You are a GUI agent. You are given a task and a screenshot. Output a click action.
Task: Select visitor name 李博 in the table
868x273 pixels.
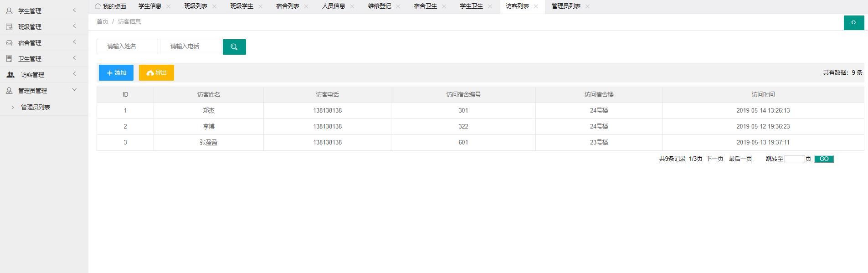coord(209,127)
